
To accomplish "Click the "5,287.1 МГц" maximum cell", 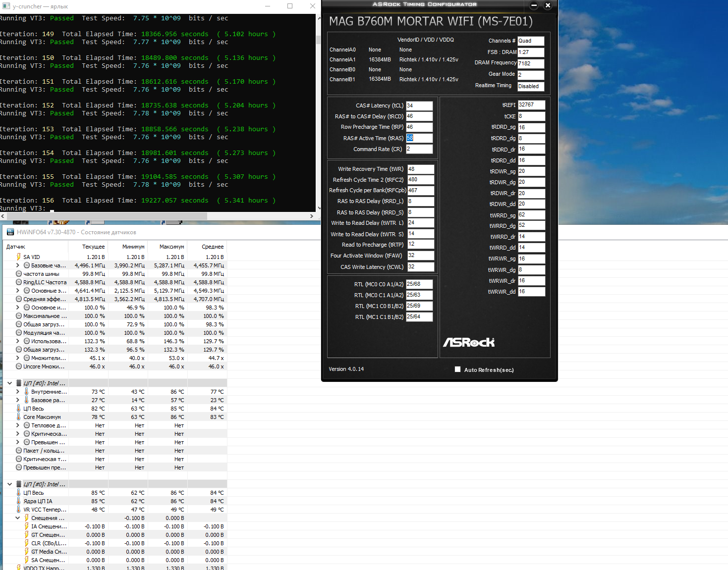I will coord(168,265).
